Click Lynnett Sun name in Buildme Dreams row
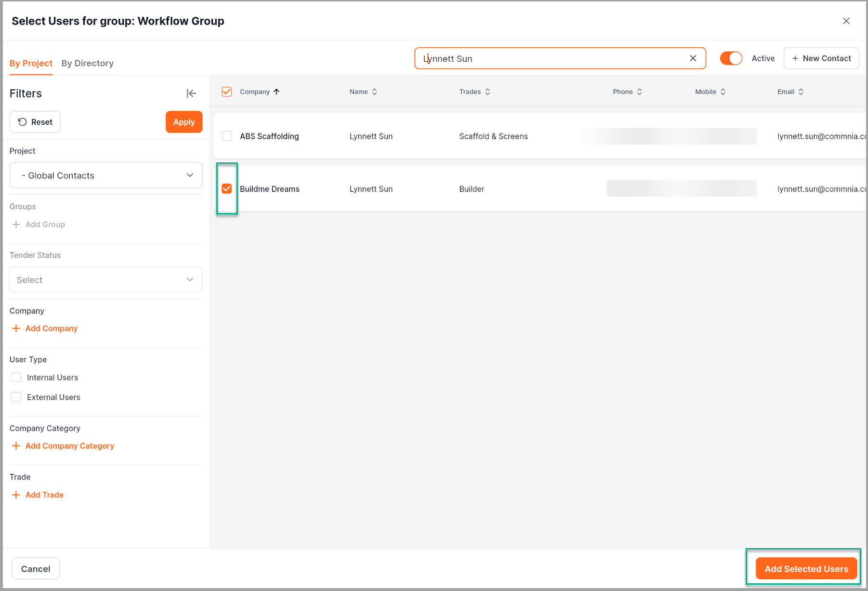The height and width of the screenshot is (591, 868). click(371, 189)
